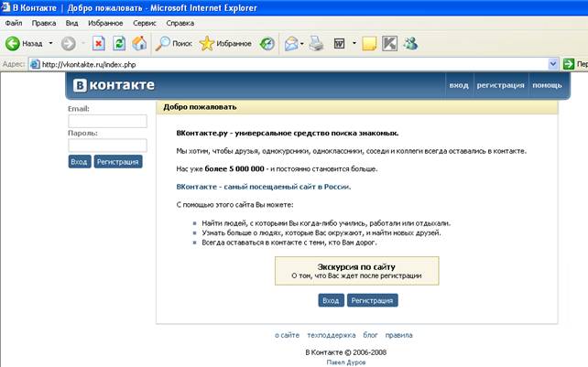Open the Сервис menu
The width and height of the screenshot is (588, 367).
pos(144,22)
